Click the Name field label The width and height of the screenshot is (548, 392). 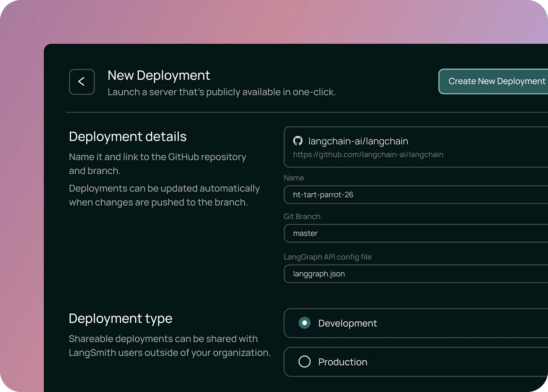[294, 178]
